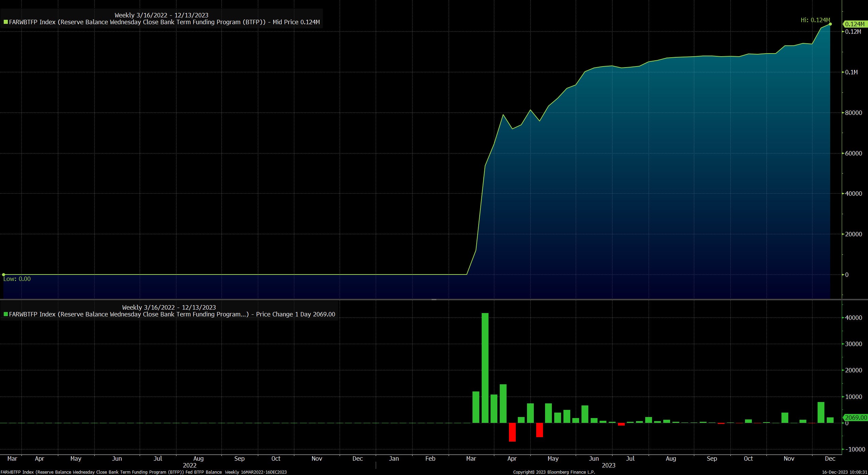This screenshot has height=475, width=868.
Task: Click the Hi: 0.124M annotation label
Action: [x=815, y=20]
